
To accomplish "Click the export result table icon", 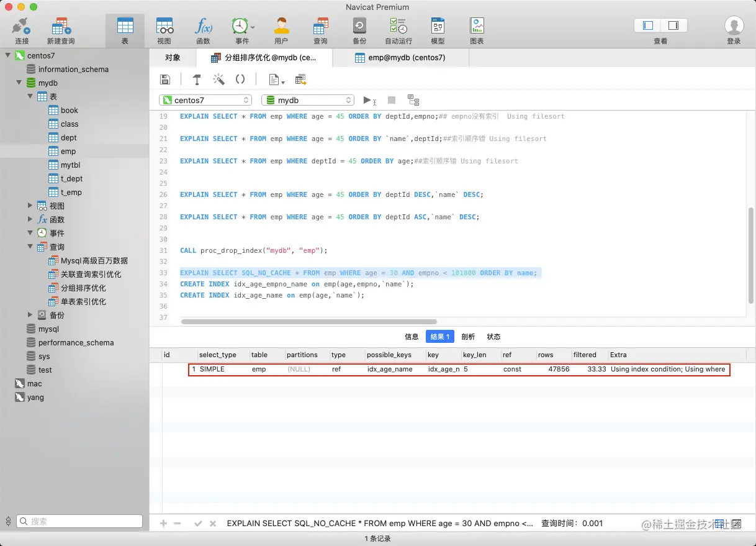I will (301, 80).
